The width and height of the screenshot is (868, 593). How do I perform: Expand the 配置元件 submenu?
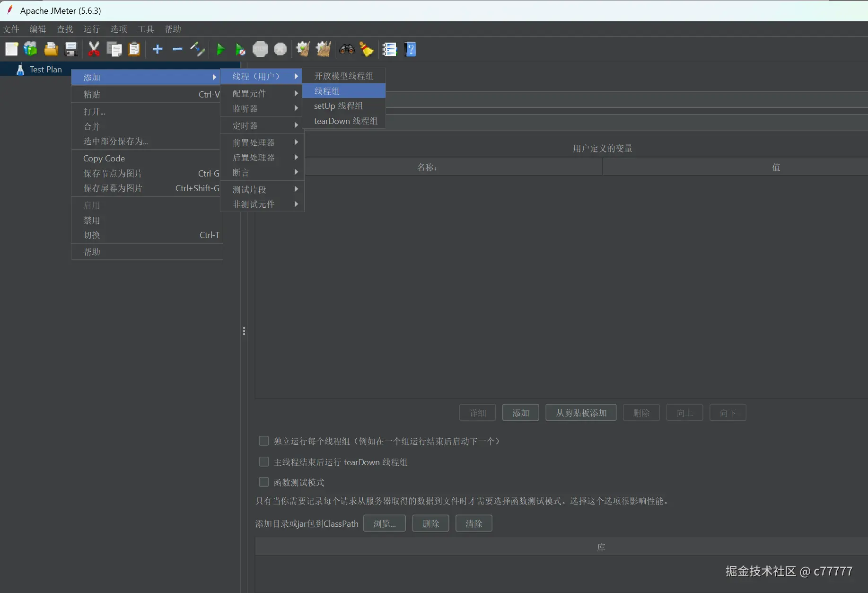(x=261, y=94)
